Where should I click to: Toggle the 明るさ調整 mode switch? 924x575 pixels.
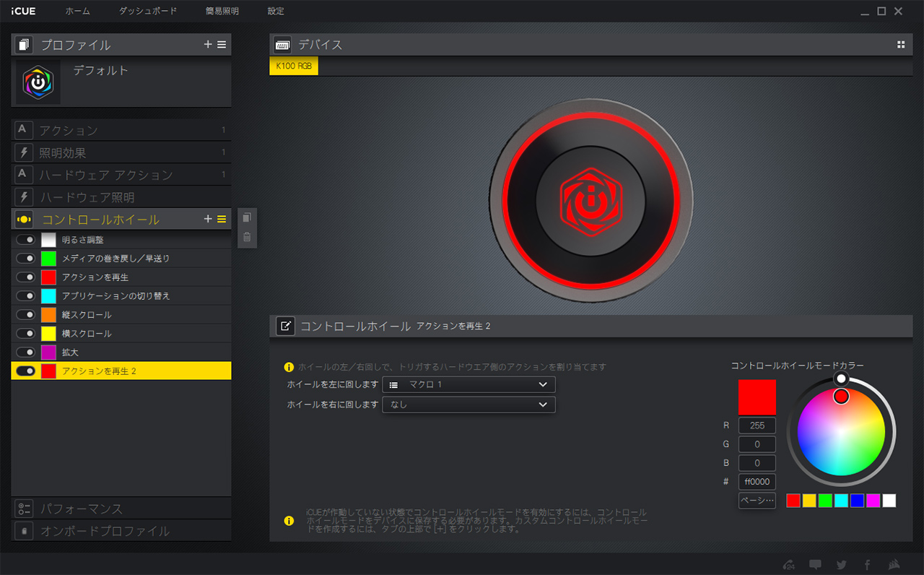click(26, 240)
